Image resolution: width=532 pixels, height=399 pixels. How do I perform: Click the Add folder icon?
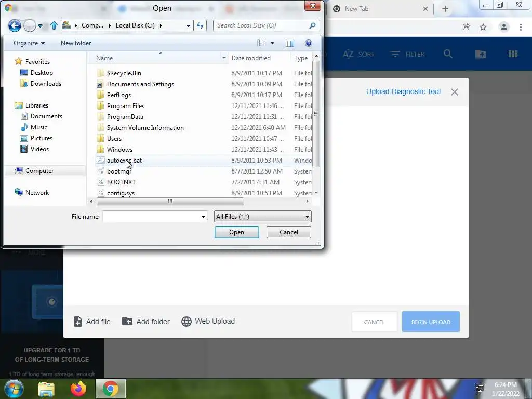tap(127, 321)
